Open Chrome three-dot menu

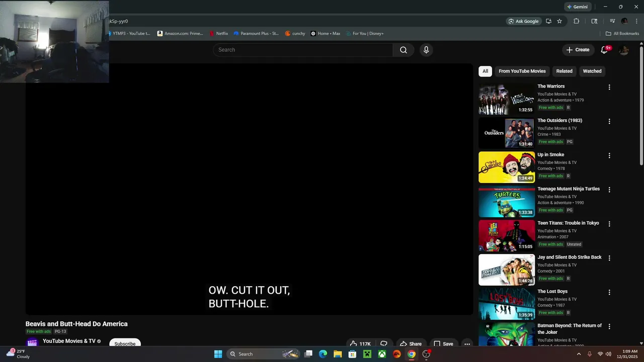point(636,21)
